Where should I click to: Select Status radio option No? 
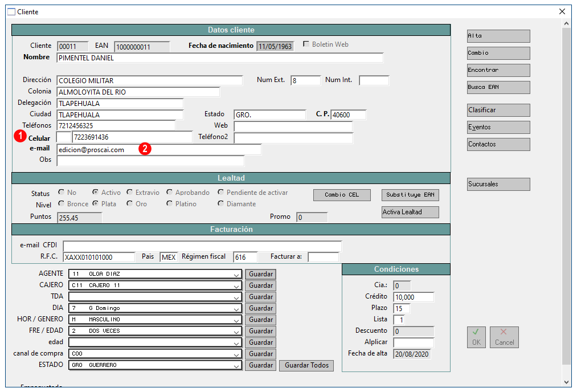point(61,192)
